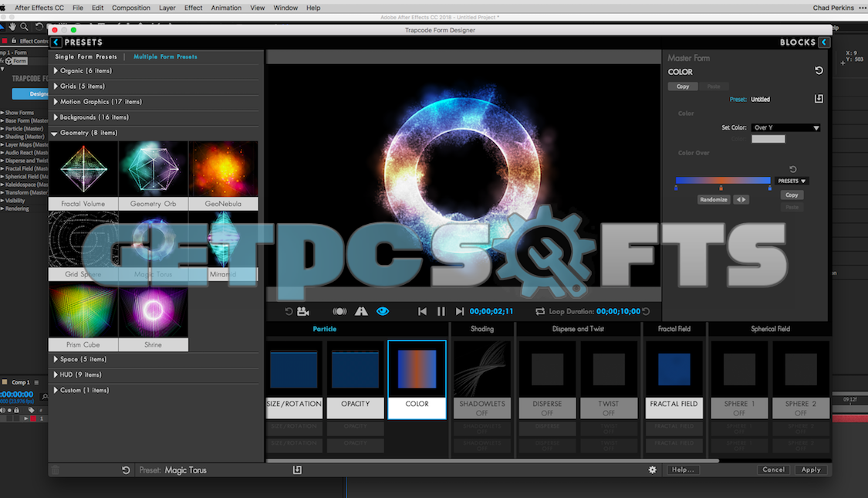This screenshot has height=498, width=868.
Task: Open the Set Color dropdown
Action: tap(785, 127)
